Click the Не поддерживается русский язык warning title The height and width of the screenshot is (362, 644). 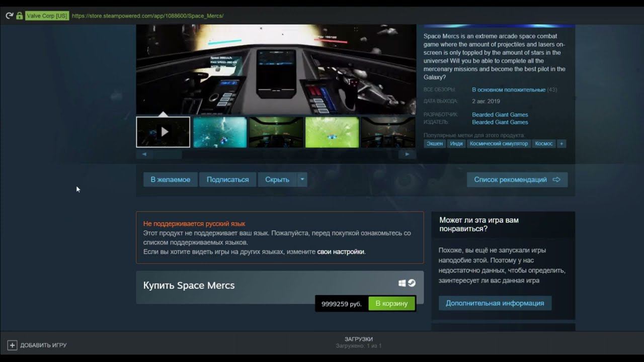coord(194,224)
